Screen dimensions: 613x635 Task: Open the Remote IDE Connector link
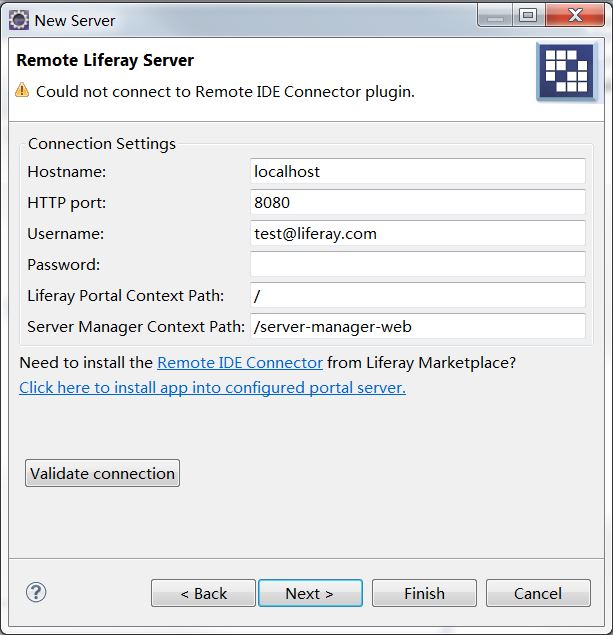[240, 362]
